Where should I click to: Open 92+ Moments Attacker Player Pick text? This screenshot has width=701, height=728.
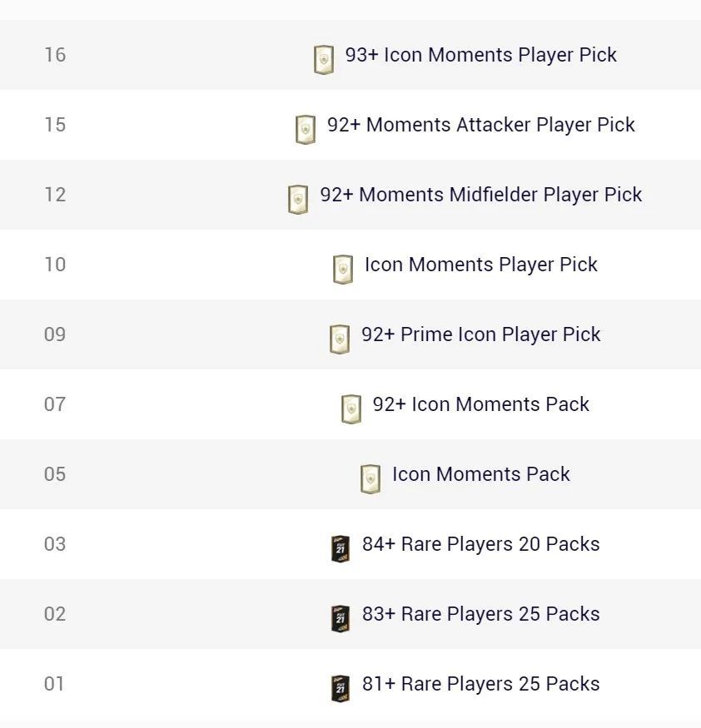(481, 125)
